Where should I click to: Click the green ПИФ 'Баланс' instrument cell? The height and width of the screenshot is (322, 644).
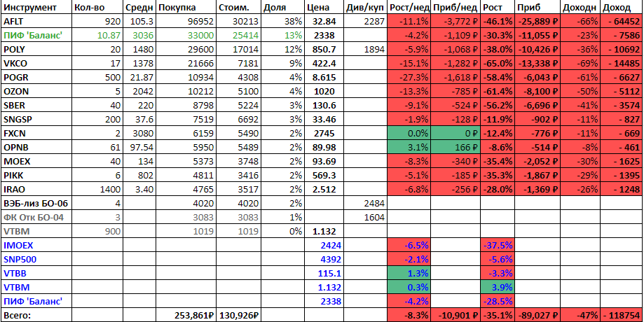point(36,36)
